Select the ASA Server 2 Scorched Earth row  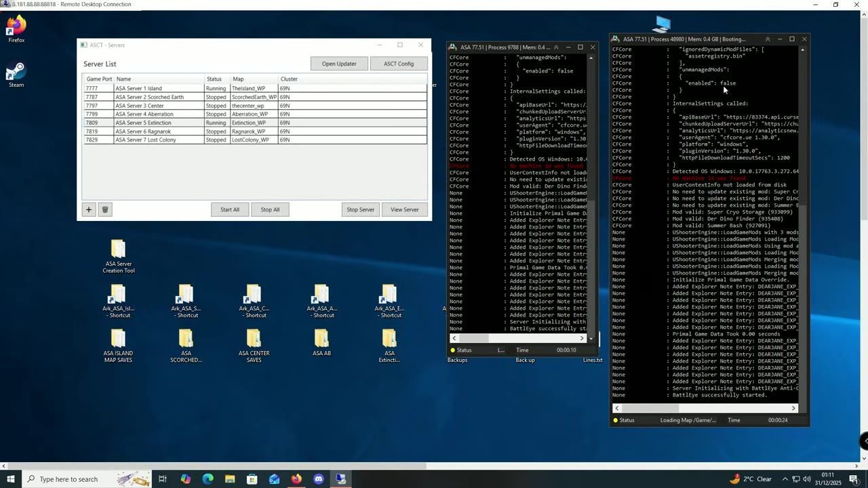tap(255, 97)
